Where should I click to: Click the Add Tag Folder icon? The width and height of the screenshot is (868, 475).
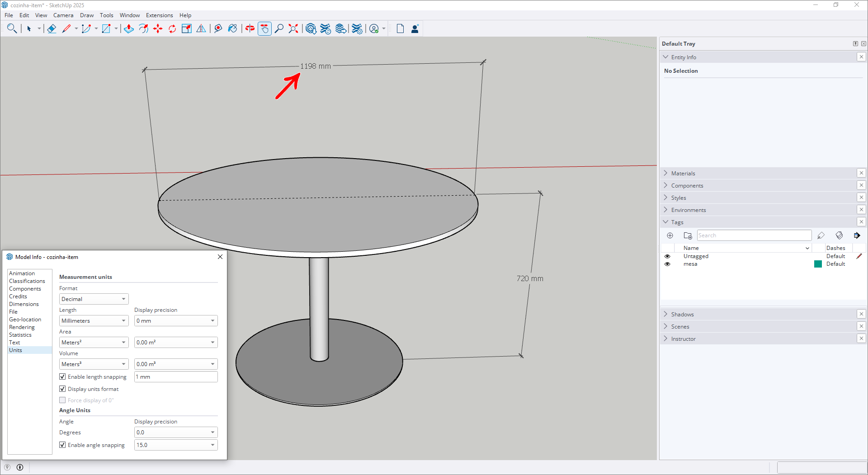coord(688,235)
